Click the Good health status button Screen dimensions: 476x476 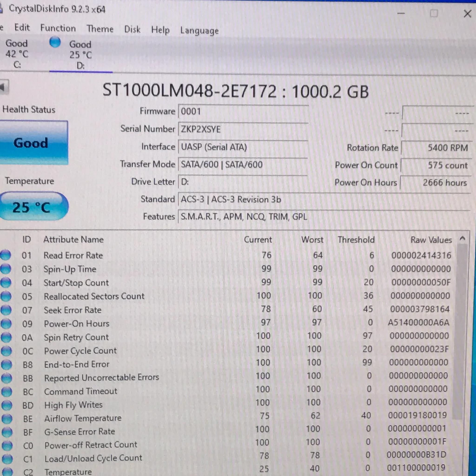tap(33, 143)
